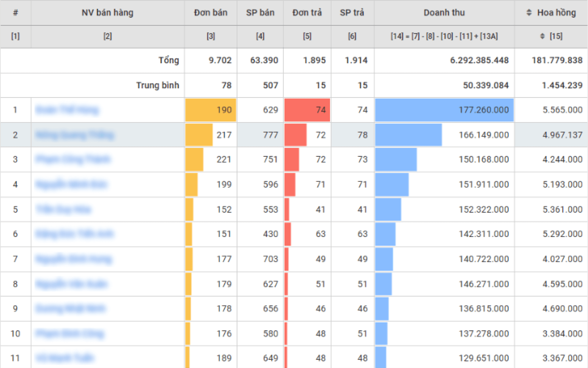The width and height of the screenshot is (588, 368).
Task: Click the employee name in row 10
Action: point(70,333)
